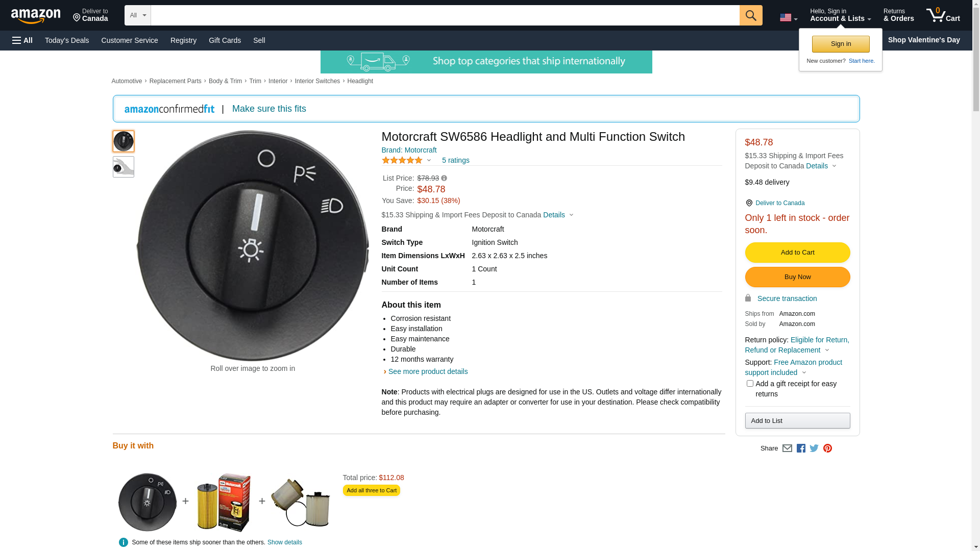Screen dimensions: 980x551
Task: Click the magnifying glass search button
Action: [x=750, y=15]
